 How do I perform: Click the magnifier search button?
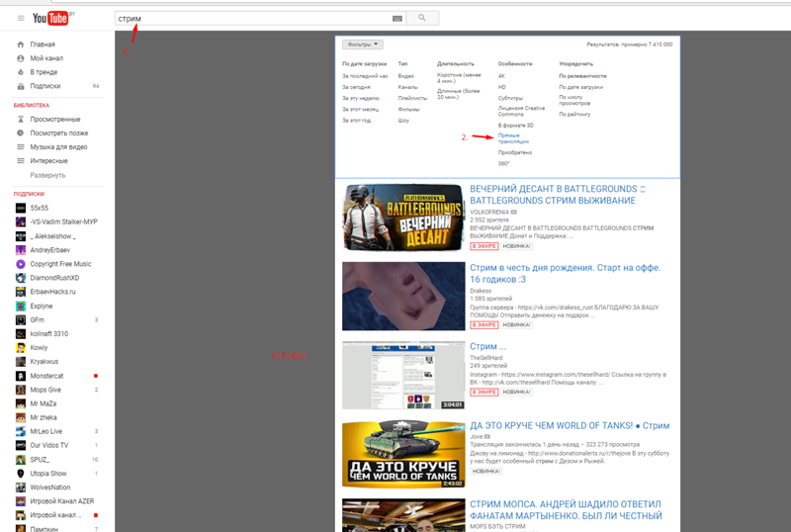(422, 18)
